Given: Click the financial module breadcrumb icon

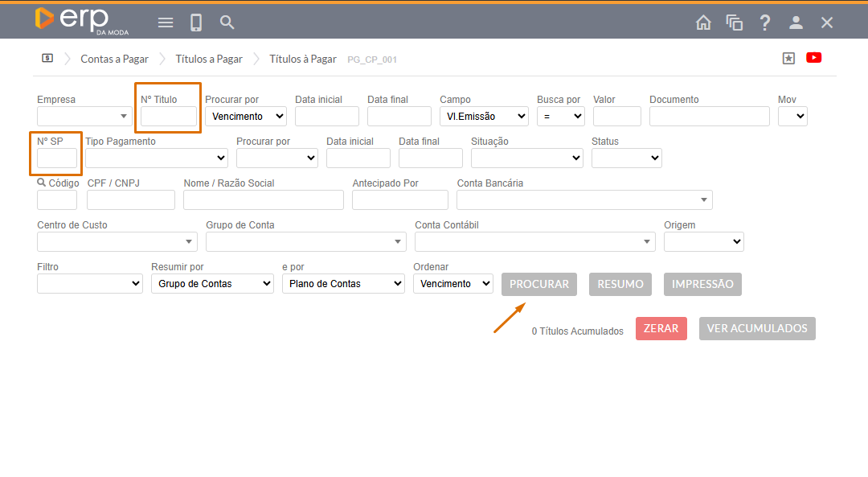Looking at the screenshot, I should tap(47, 59).
